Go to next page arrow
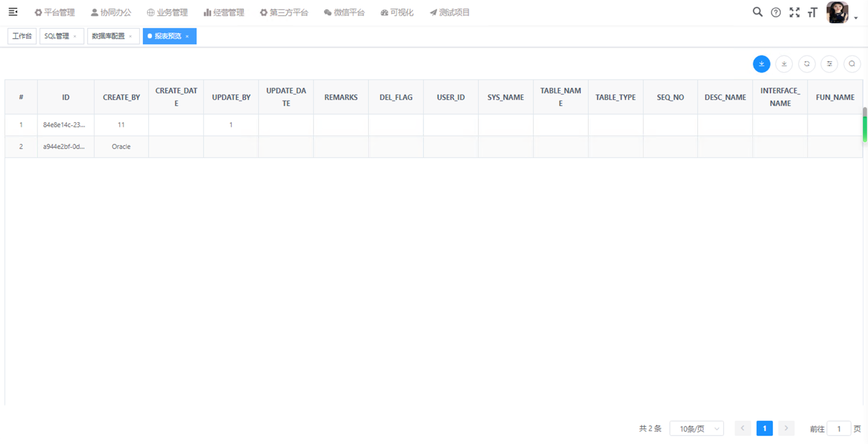868x444 pixels. point(786,428)
